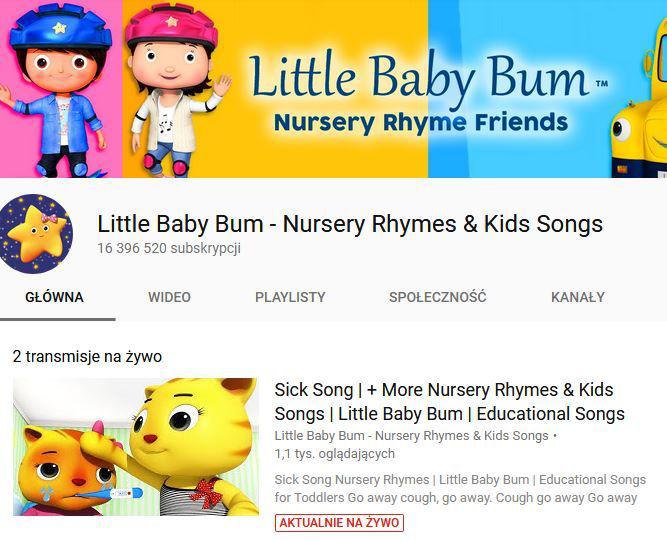Open the PLAYLISTY tab
Screen dimensions: 667x540
[290, 297]
